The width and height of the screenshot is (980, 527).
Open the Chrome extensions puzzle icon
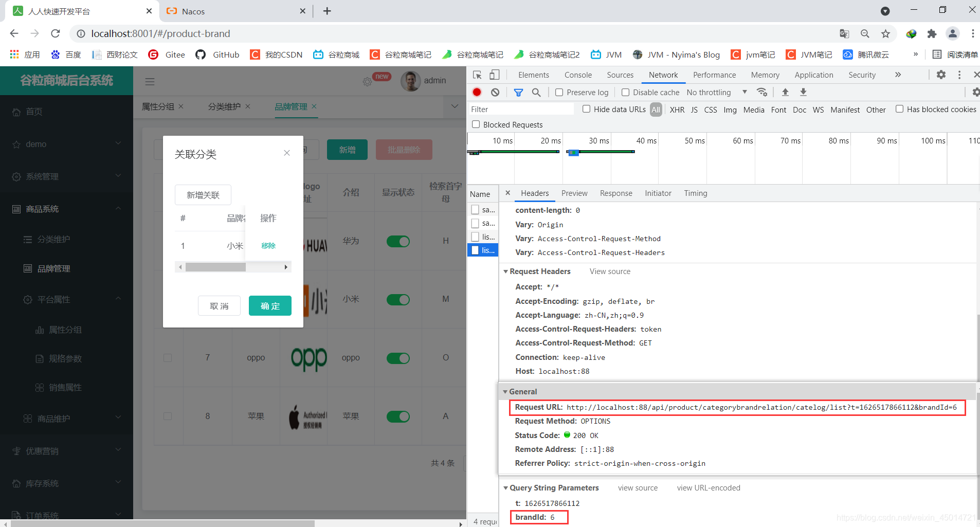click(x=932, y=33)
